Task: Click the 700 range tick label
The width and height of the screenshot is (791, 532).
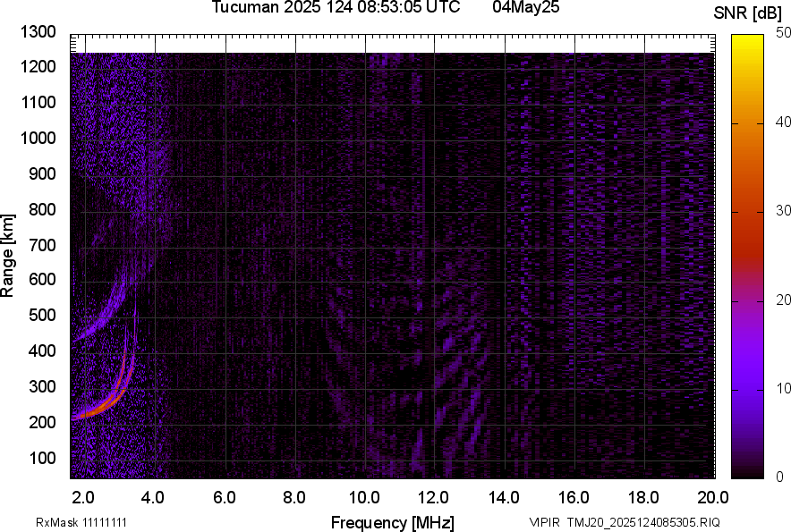Action: (42, 245)
